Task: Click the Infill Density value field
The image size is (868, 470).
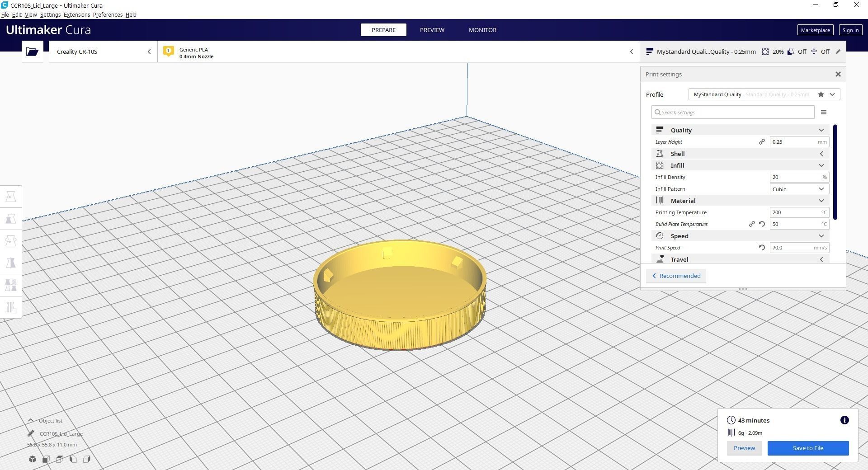Action: click(x=799, y=177)
